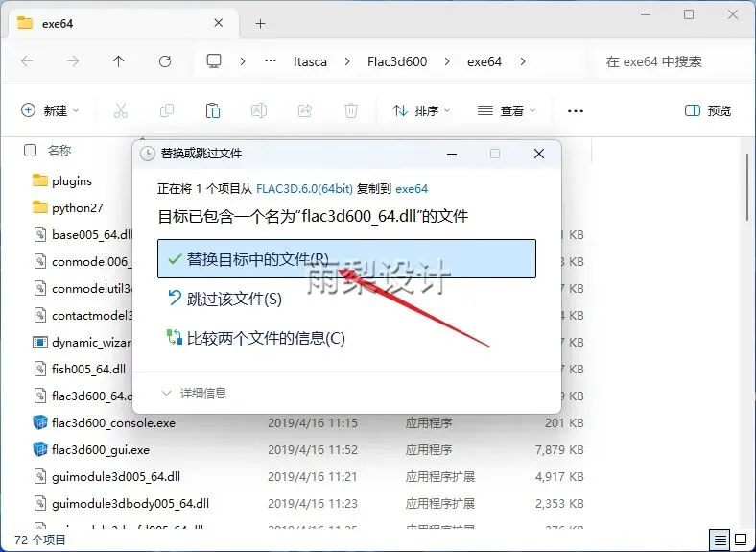Image resolution: width=756 pixels, height=552 pixels.
Task: Click the search box for exe64
Action: click(673, 61)
